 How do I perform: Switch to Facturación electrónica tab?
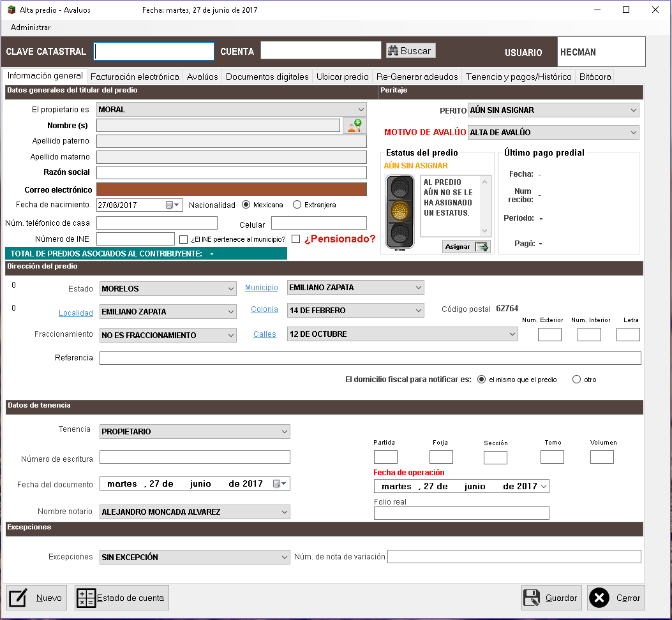tap(135, 77)
